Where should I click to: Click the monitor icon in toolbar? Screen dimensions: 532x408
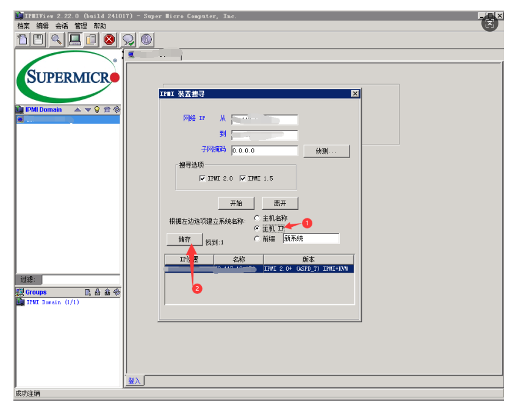tap(74, 40)
